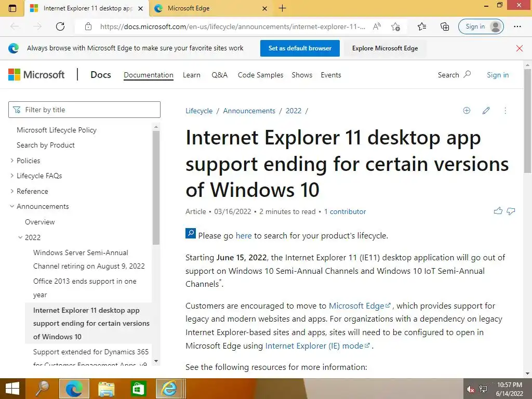
Task: Click the 'here' lifecycle search link
Action: point(244,236)
